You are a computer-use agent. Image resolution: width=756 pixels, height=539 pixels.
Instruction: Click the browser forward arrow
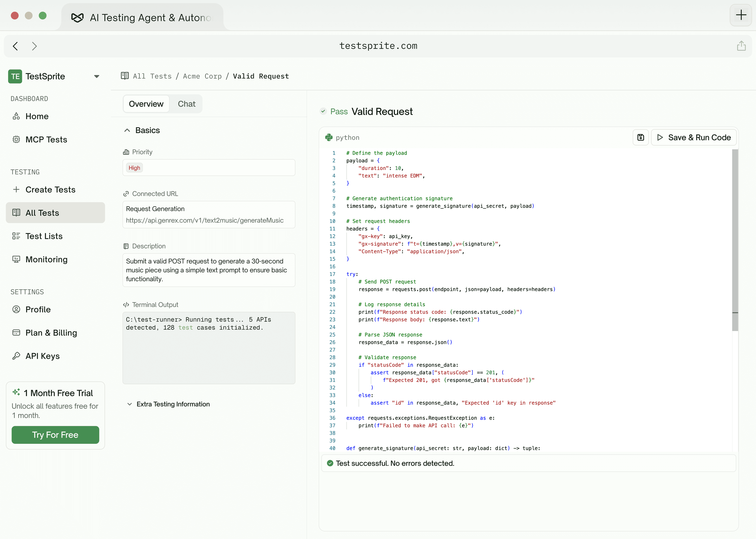pyautogui.click(x=34, y=46)
